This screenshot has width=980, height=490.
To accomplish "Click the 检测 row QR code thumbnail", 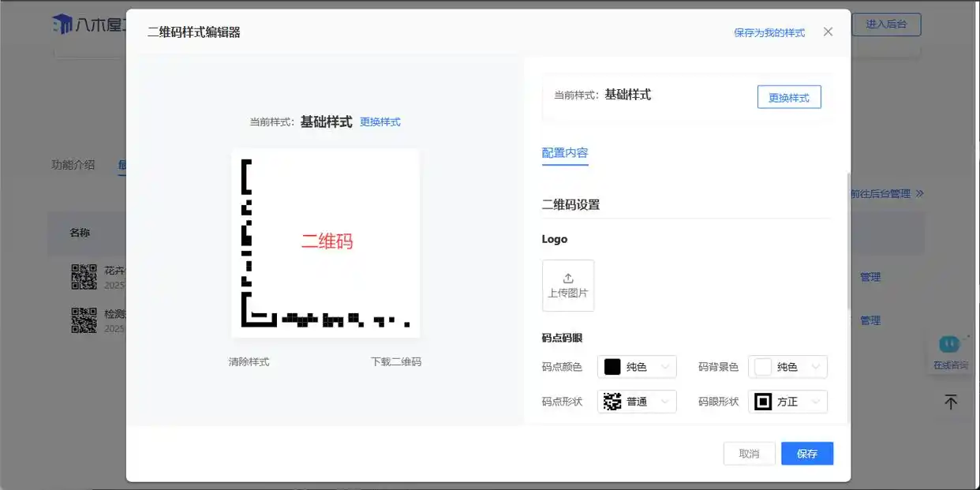I will [84, 320].
